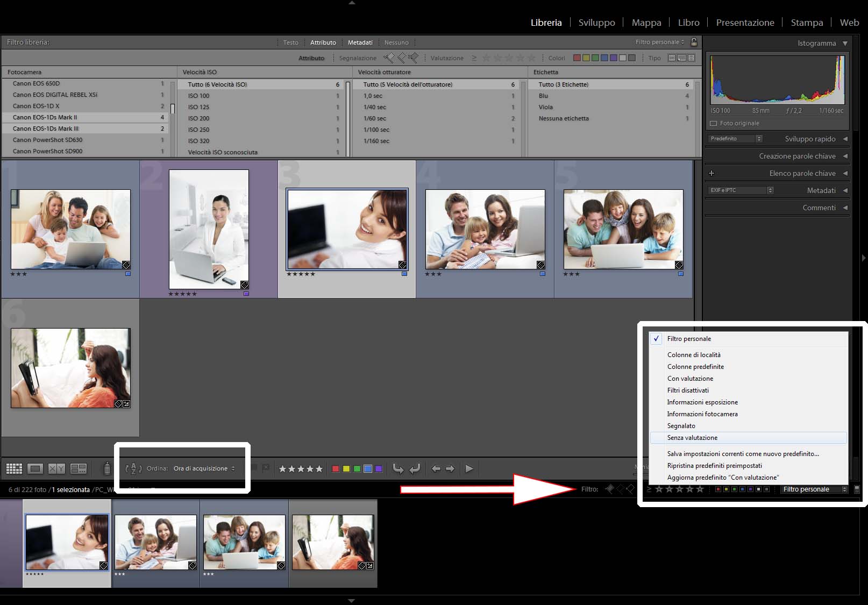Select next photo with right arrow
Screen dimensions: 868x605
pyautogui.click(x=450, y=469)
